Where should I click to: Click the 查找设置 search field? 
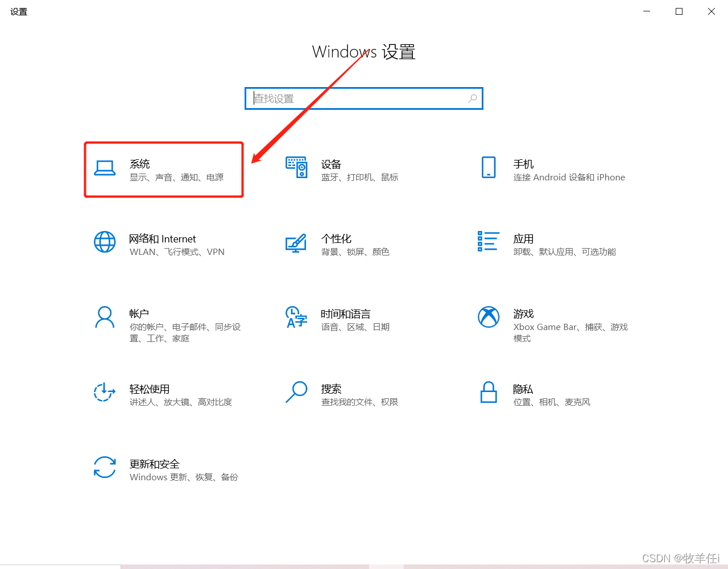point(364,98)
